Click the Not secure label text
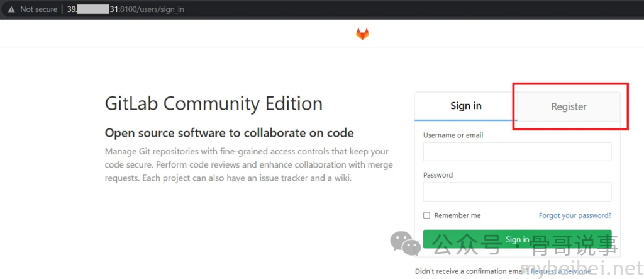Image resolution: width=644 pixels, height=279 pixels. 38,9
